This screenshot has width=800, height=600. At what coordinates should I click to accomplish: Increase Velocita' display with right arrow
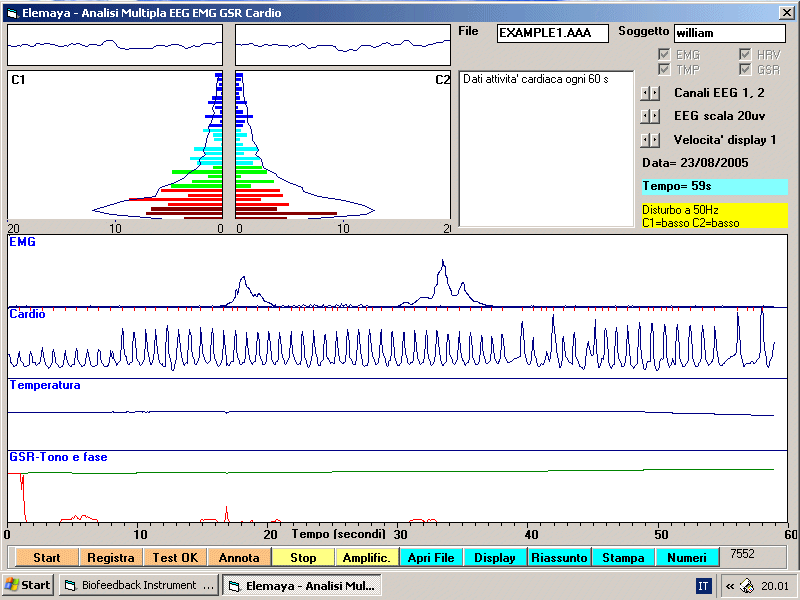(x=656, y=140)
